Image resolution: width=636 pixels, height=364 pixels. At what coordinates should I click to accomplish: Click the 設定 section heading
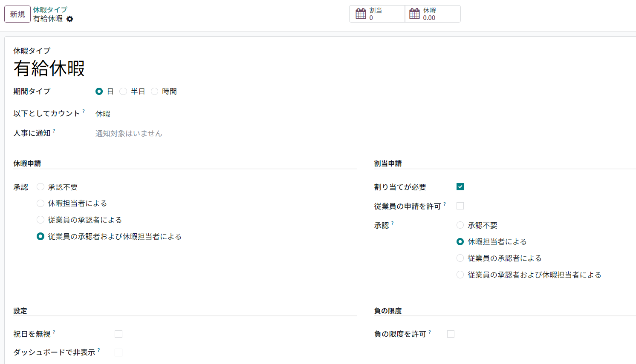point(20,311)
